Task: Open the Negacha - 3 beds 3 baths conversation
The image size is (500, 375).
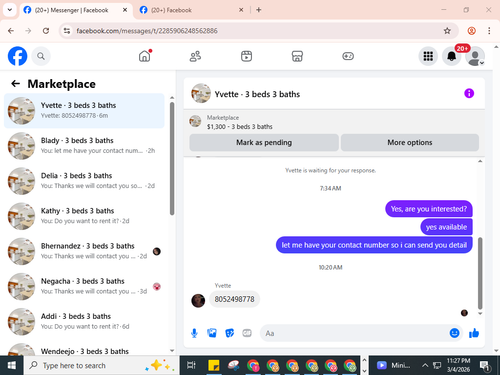Action: click(84, 286)
